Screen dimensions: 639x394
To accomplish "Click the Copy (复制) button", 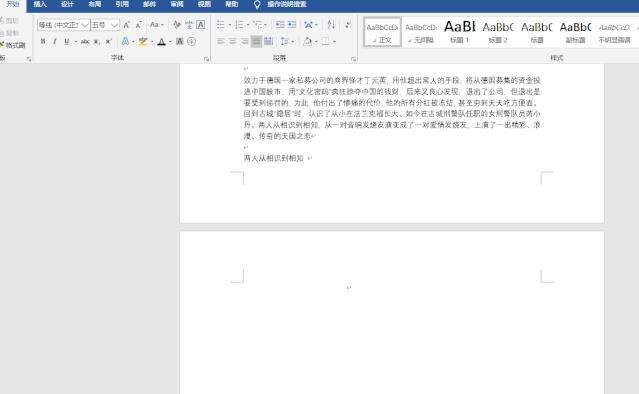I will (x=10, y=33).
